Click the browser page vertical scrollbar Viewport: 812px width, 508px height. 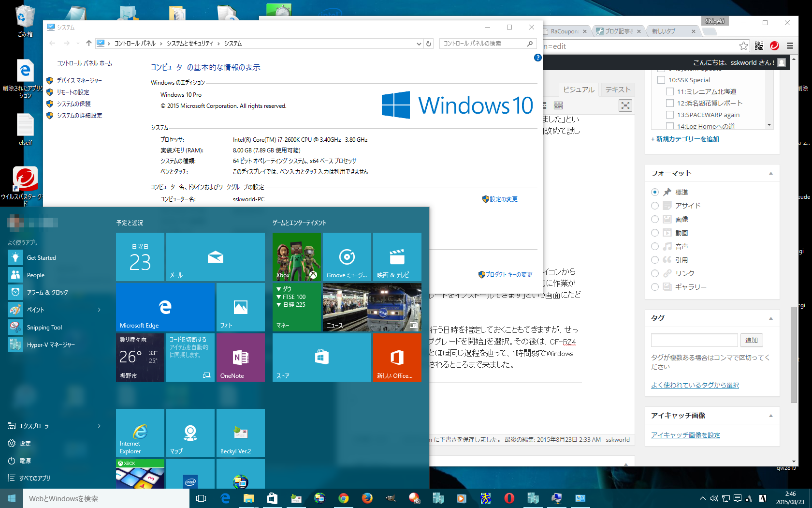pyautogui.click(x=794, y=355)
